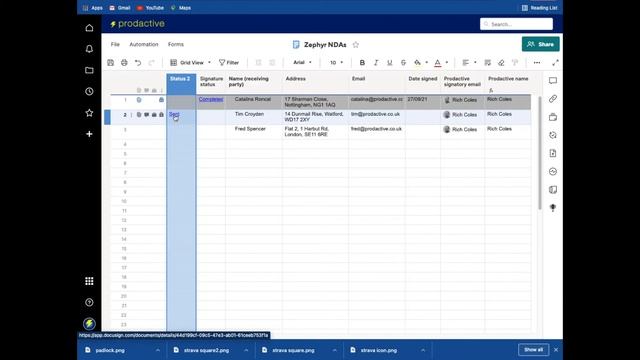The height and width of the screenshot is (360, 640).
Task: Expand the fill color dropdown arrow
Action: [x=427, y=62]
